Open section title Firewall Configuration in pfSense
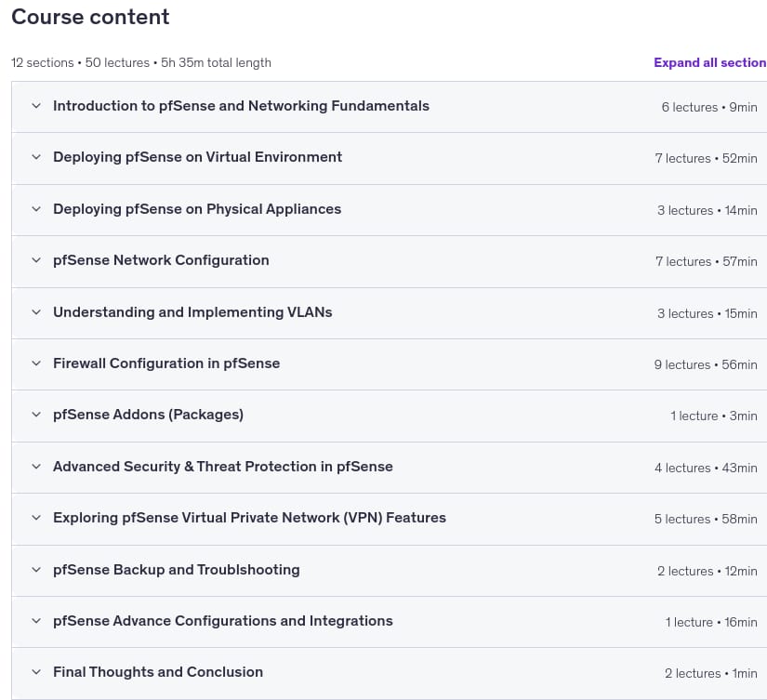This screenshot has width=767, height=700. point(166,363)
